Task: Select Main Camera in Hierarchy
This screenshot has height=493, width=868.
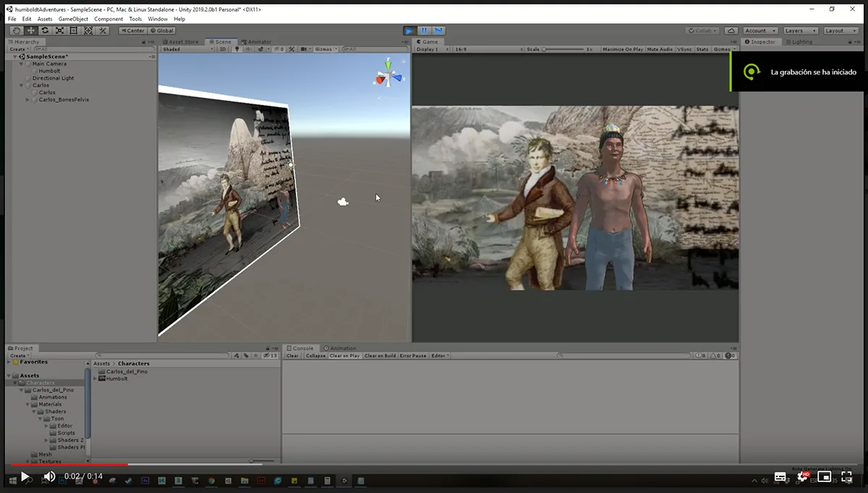Action: (49, 64)
